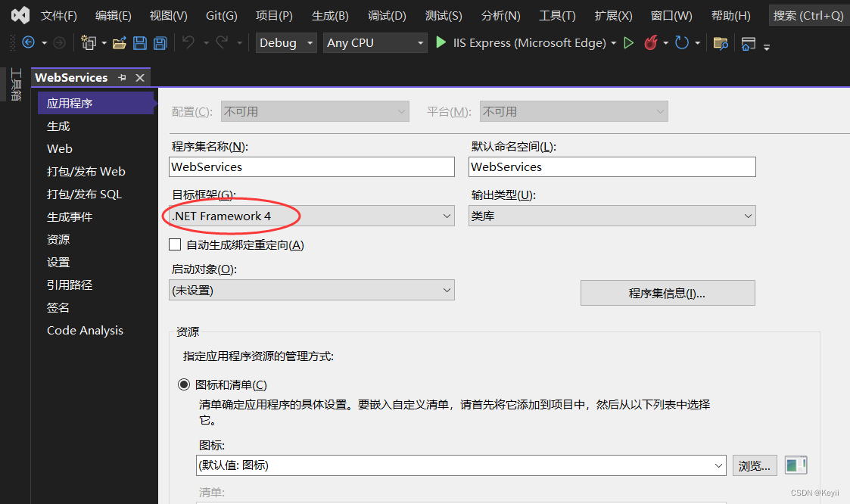Image resolution: width=850 pixels, height=504 pixels.
Task: Click the assembly name input field
Action: (311, 166)
